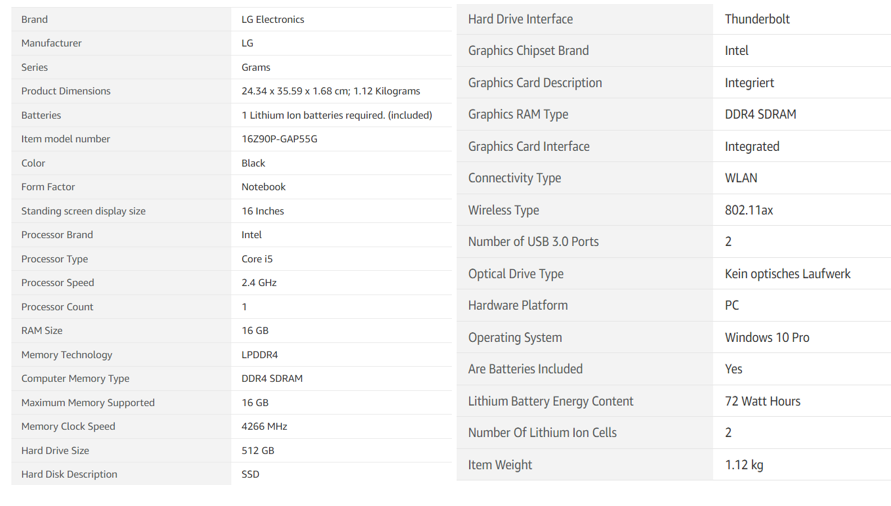This screenshot has height=506, width=891.
Task: Click the Kein optisches Laufwerk value
Action: [788, 274]
